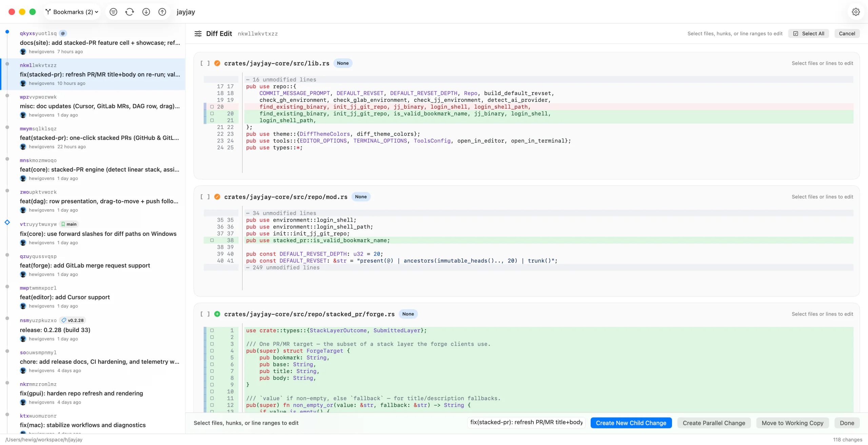
Task: Check line 4 ForgeTarget struct checkbox
Action: tap(212, 351)
